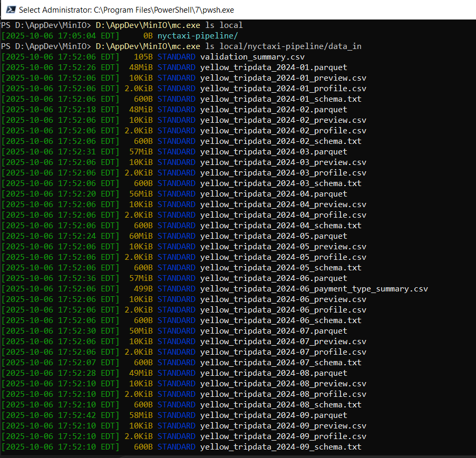
Task: Click the 499B size value
Action: coord(143,289)
